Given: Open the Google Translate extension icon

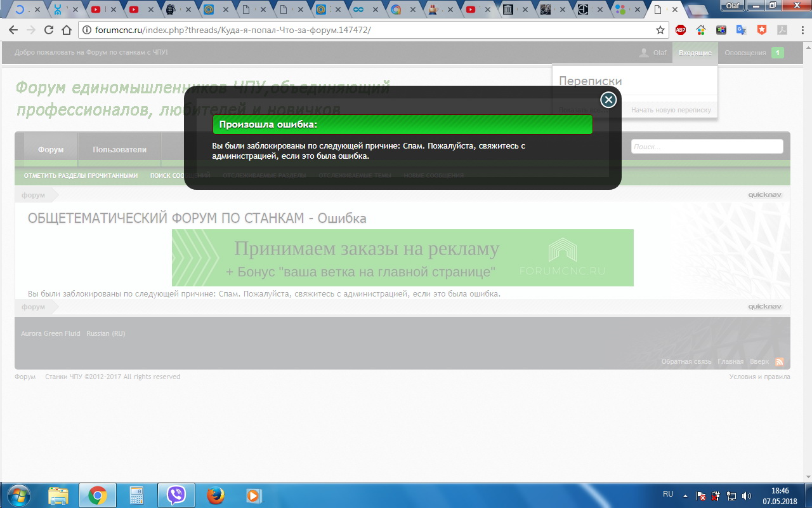Looking at the screenshot, I should [741, 30].
